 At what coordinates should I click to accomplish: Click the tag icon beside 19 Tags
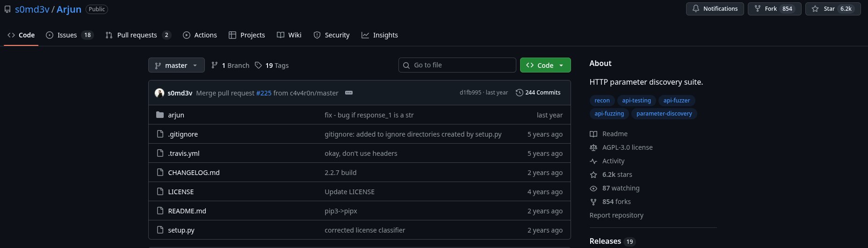coord(258,66)
